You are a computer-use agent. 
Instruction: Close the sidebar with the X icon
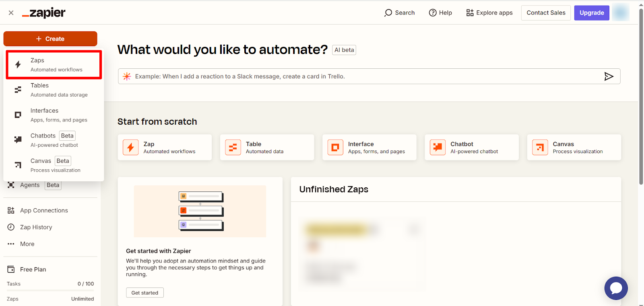pos(11,13)
